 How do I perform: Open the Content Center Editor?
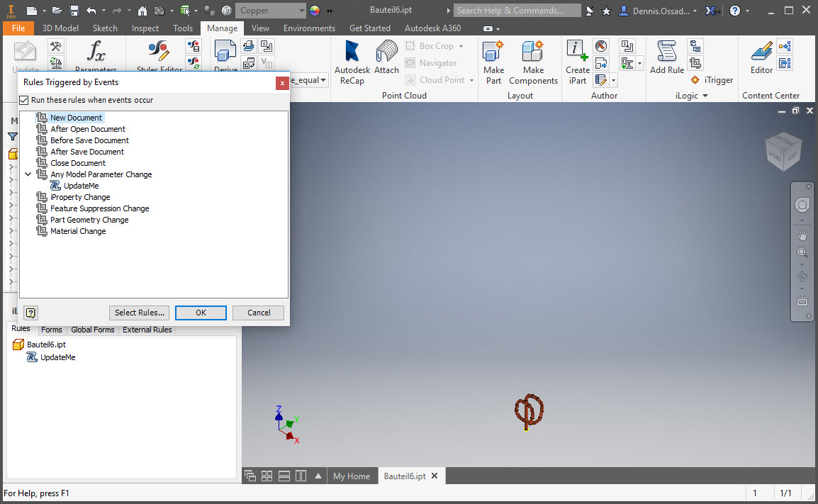click(761, 55)
